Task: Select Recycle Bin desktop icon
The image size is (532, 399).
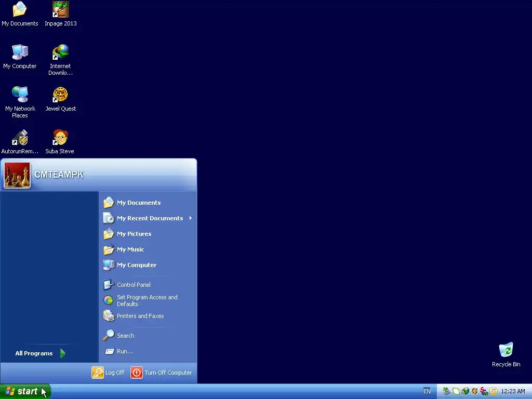Action: coord(506,355)
